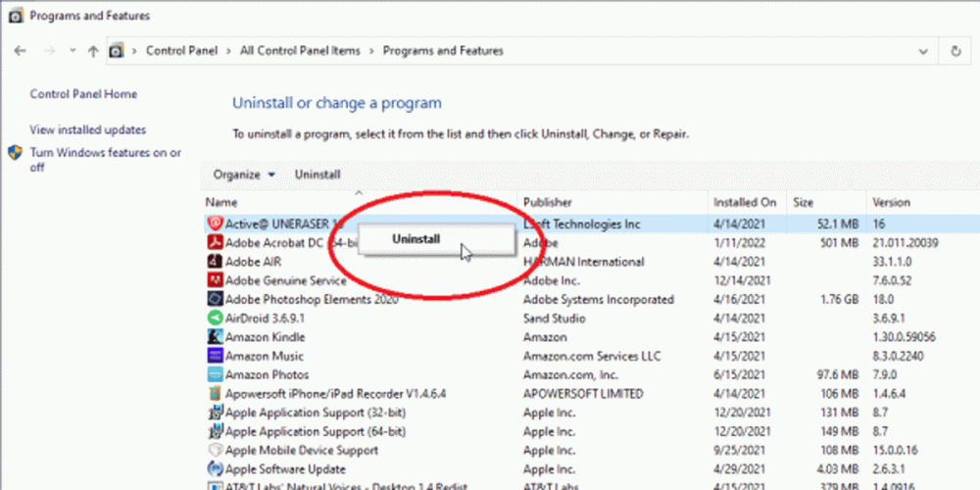Screen dimensions: 980x490
Task: Select Uninstall in the context menu
Action: click(416, 239)
